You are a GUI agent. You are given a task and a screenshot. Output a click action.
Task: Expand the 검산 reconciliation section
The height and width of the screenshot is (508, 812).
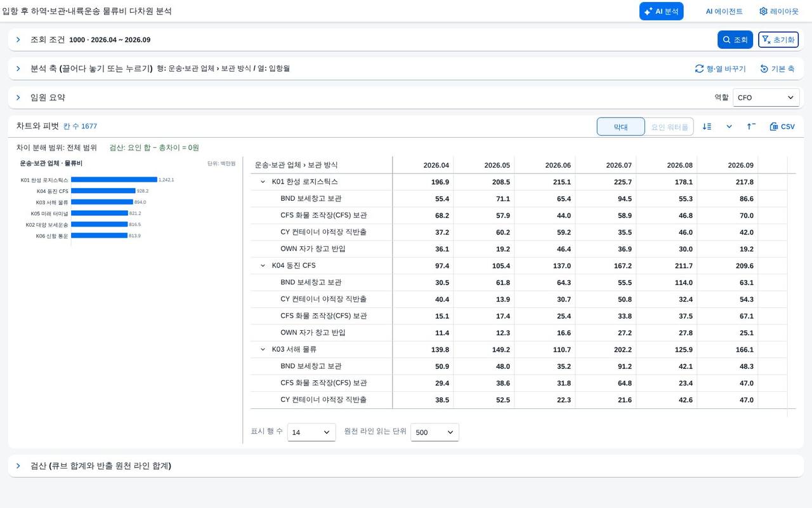pos(18,465)
